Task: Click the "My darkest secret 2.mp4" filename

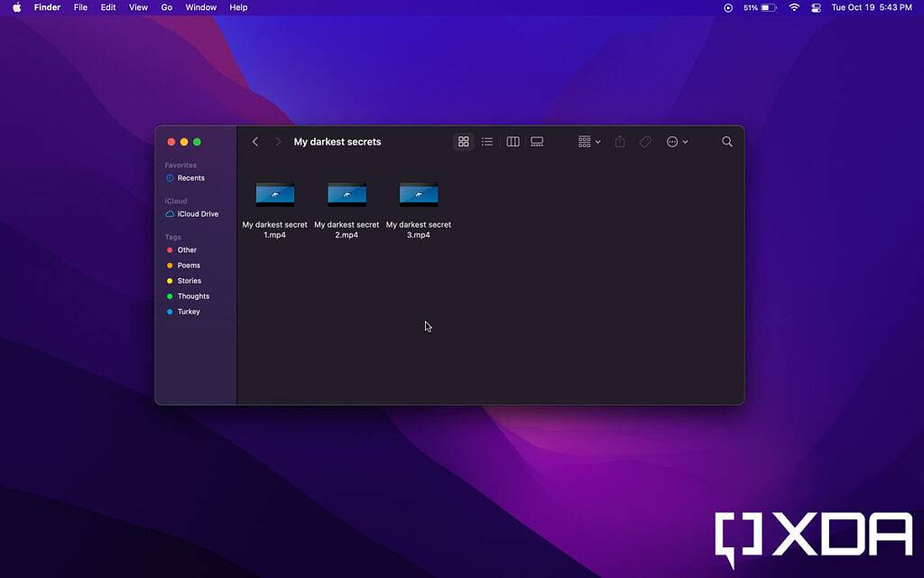Action: pos(346,229)
